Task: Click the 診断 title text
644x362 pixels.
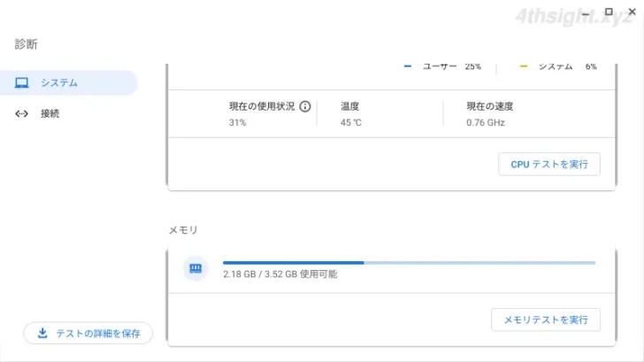Action: pyautogui.click(x=26, y=44)
